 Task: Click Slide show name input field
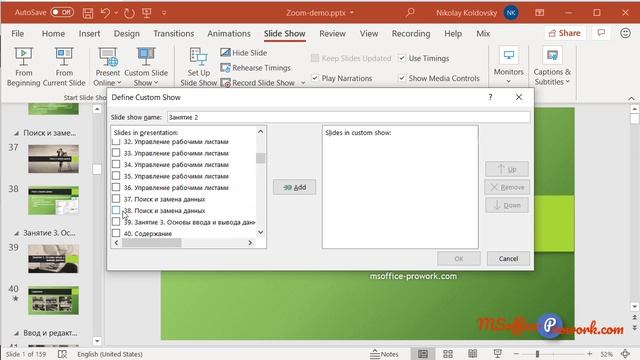[349, 117]
